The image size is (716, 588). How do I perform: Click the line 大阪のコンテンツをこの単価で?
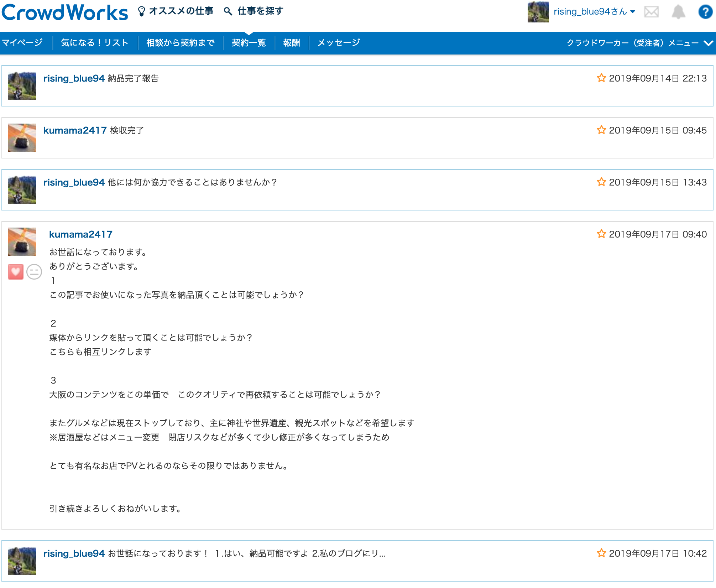click(215, 395)
